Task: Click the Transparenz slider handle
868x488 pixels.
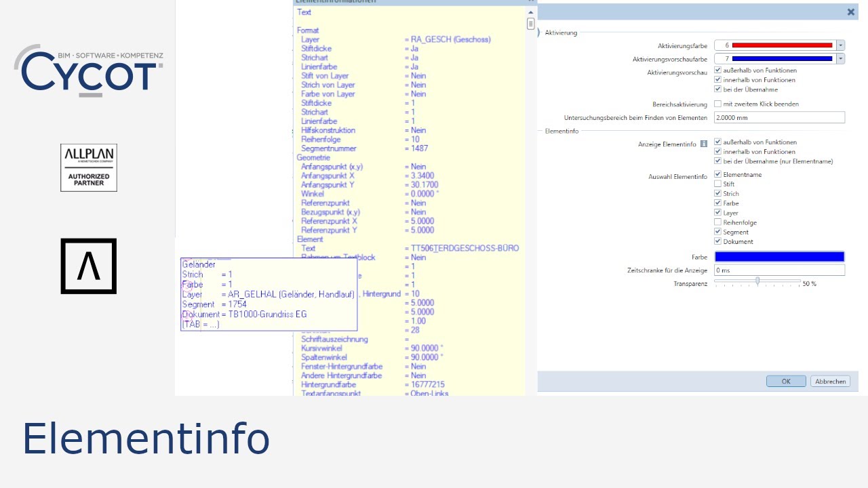Action: 757,281
